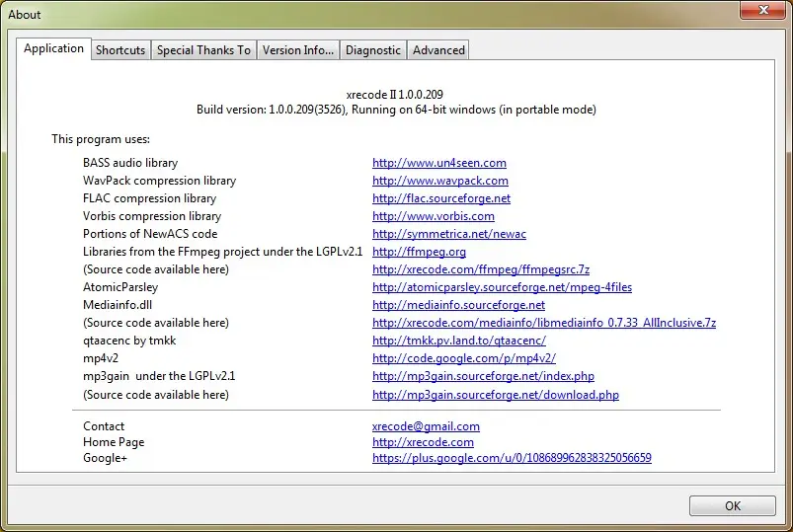This screenshot has width=793, height=532.
Task: Click the 'mp4v2' label
Action: [101, 358]
